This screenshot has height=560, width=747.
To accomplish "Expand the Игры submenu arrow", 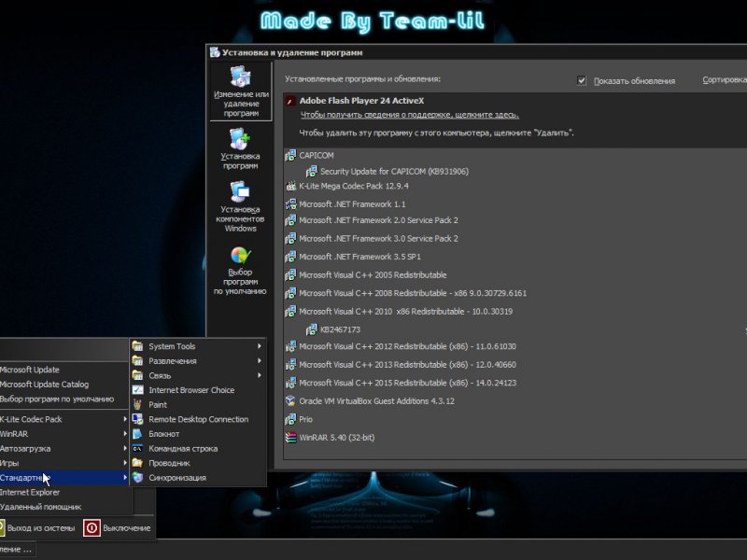I will click(125, 463).
